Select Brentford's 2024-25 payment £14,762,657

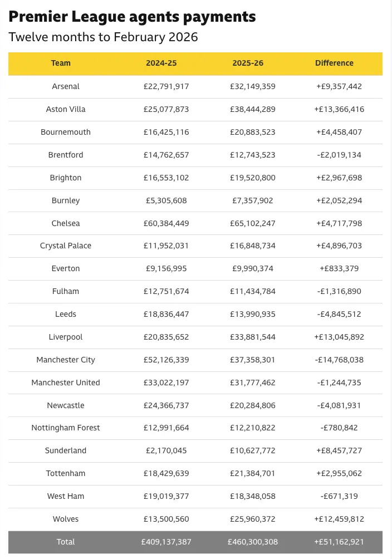coord(166,155)
